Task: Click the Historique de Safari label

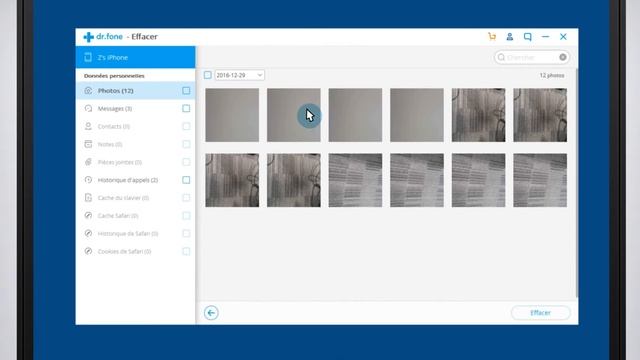Action: pos(128,234)
